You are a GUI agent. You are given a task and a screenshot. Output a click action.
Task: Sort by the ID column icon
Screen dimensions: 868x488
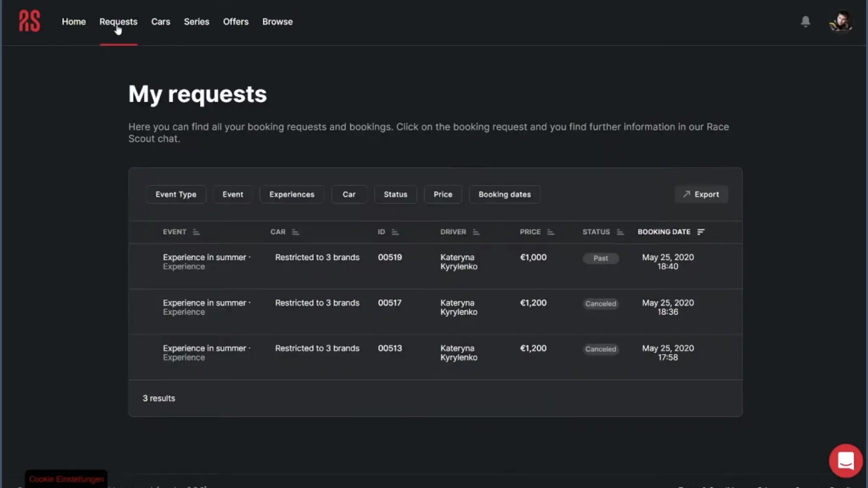(x=395, y=232)
